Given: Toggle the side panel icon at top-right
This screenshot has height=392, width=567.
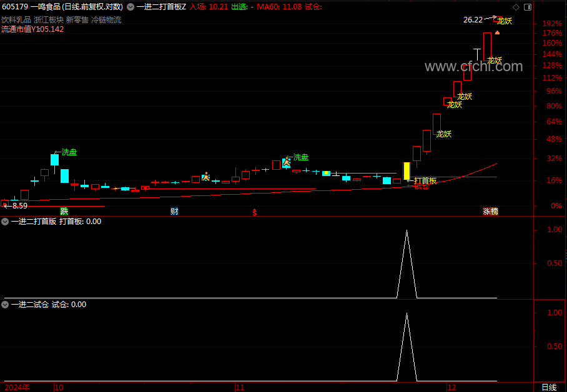Looking at the screenshot, I should click(x=528, y=7).
